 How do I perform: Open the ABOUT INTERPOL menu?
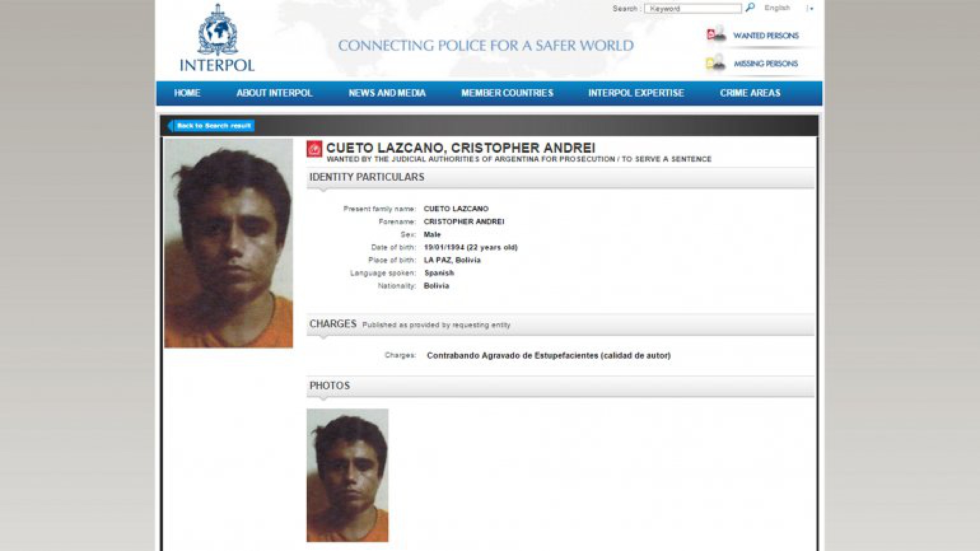[x=274, y=93]
